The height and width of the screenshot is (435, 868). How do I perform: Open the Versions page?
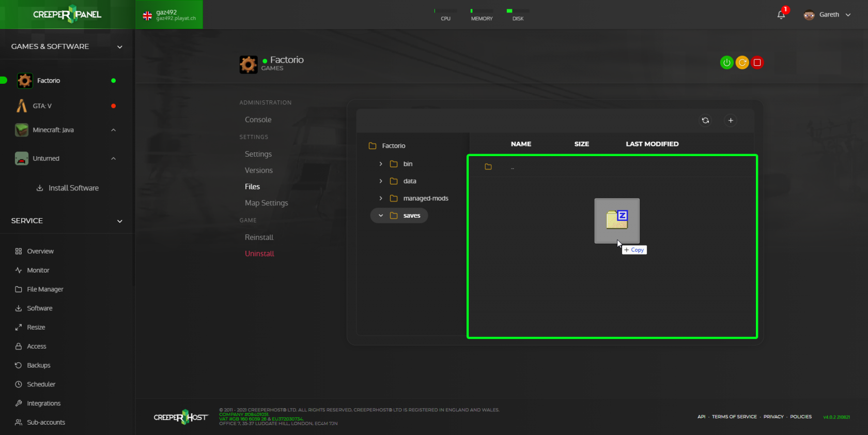[x=259, y=170]
